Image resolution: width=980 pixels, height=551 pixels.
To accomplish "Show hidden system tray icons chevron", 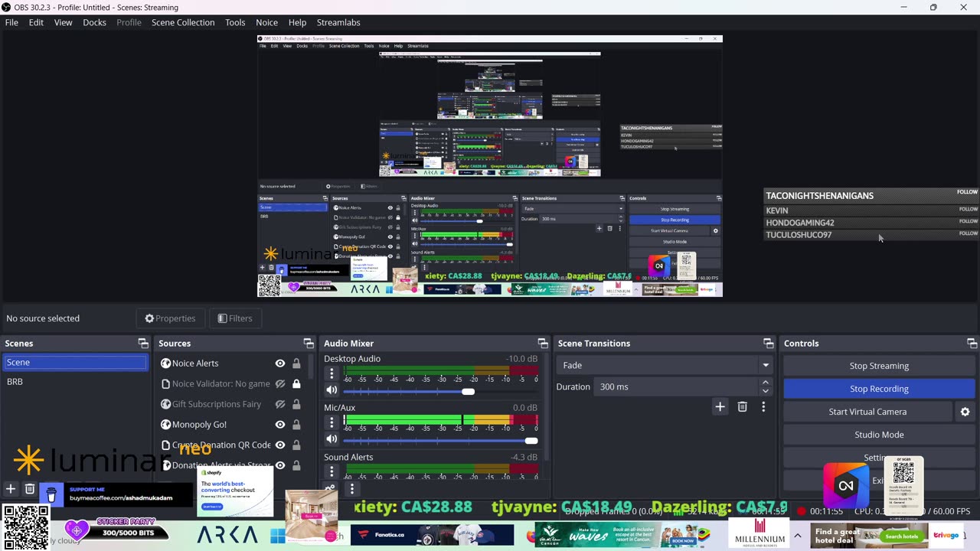I will point(797,536).
